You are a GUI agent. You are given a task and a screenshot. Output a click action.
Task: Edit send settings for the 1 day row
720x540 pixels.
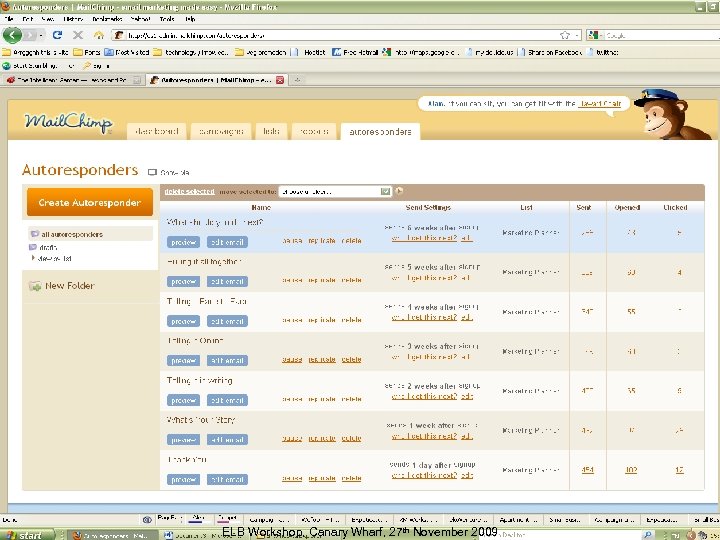pyautogui.click(x=467, y=475)
